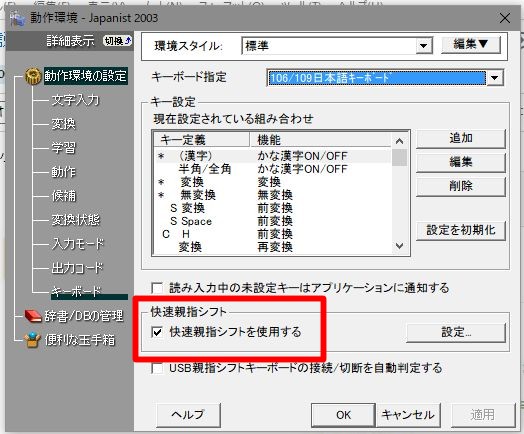The image size is (524, 434).
Task: Click the red 辞書/DBの管理 book icon
Action: pos(33,316)
